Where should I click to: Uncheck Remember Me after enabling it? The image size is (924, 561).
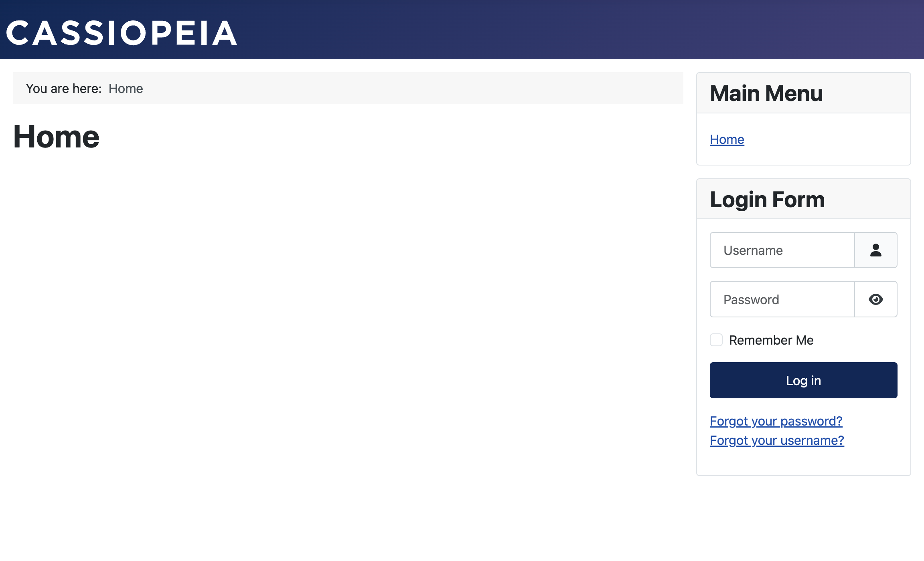click(x=716, y=340)
